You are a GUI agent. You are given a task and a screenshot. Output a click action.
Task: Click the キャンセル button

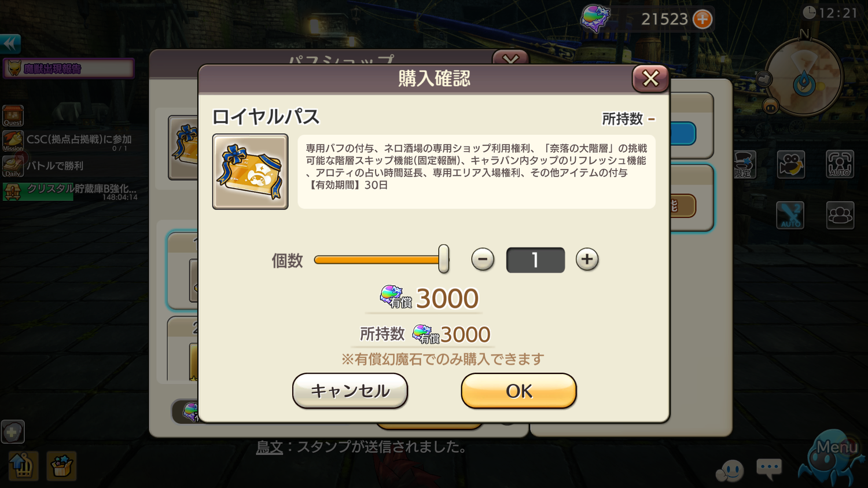(x=350, y=391)
